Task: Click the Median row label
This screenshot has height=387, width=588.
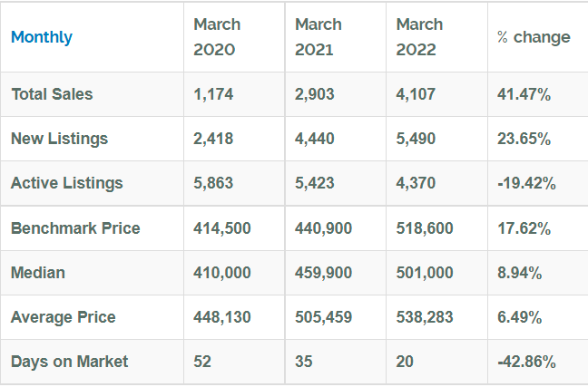Action: [38, 273]
